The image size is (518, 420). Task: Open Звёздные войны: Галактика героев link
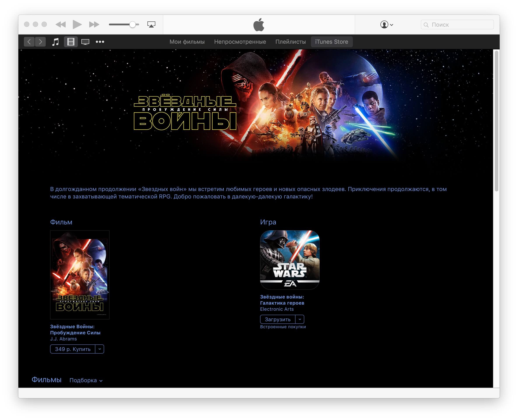[x=282, y=300]
